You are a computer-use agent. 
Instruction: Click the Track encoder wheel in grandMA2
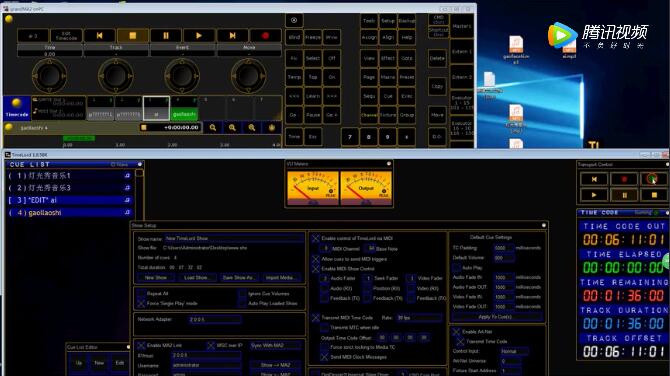115,76
